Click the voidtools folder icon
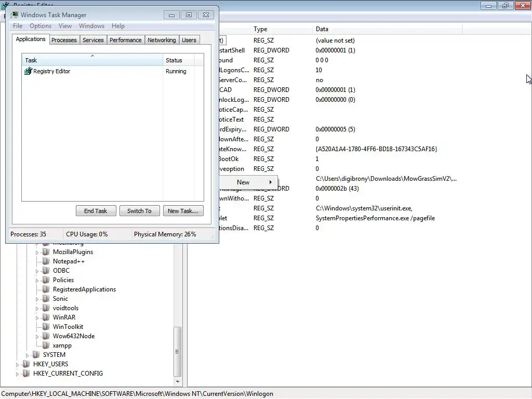The image size is (532, 399). tap(46, 308)
